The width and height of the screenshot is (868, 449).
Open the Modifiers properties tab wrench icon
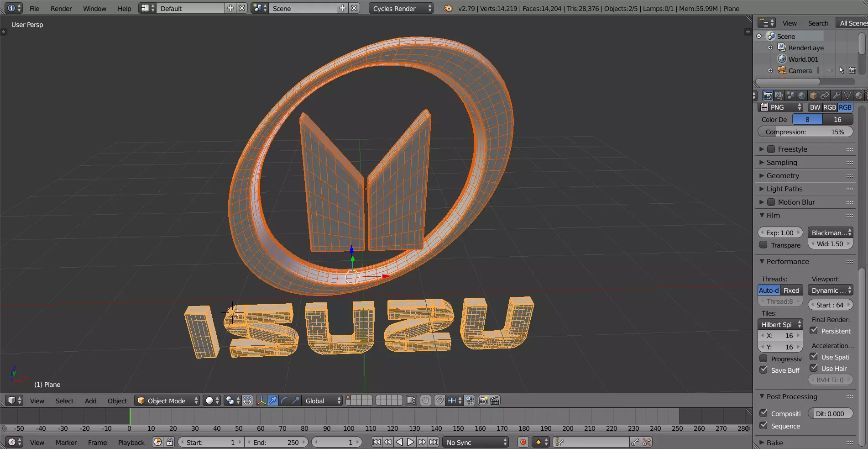[836, 95]
